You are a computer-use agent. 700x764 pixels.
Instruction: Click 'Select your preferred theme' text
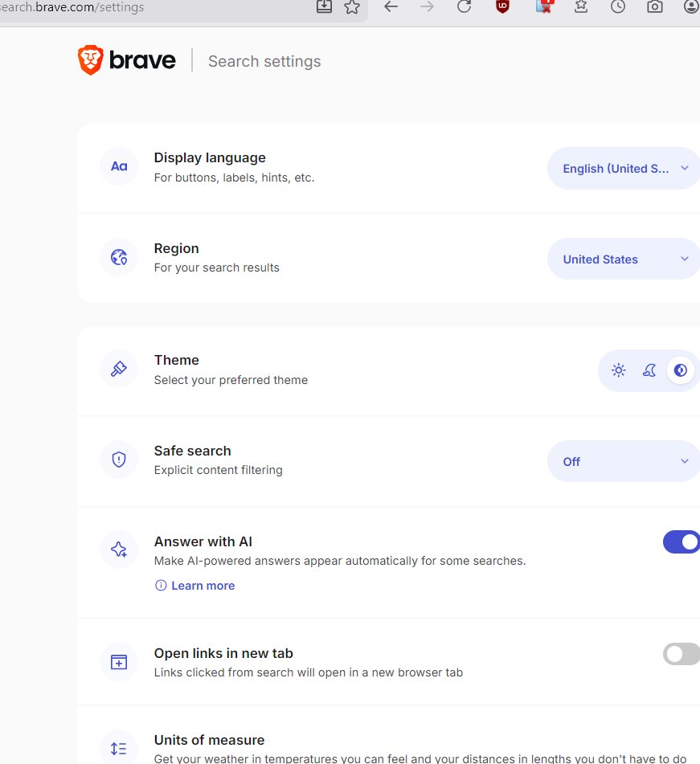pos(231,380)
